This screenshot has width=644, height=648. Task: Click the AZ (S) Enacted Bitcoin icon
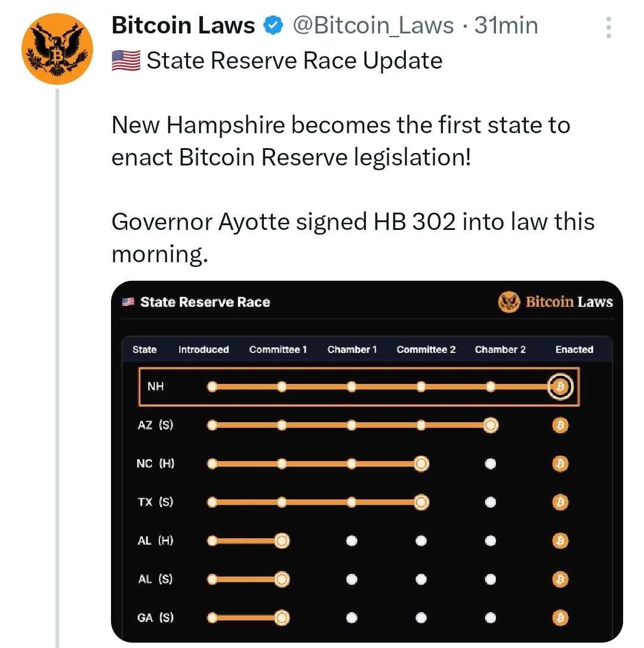(560, 425)
